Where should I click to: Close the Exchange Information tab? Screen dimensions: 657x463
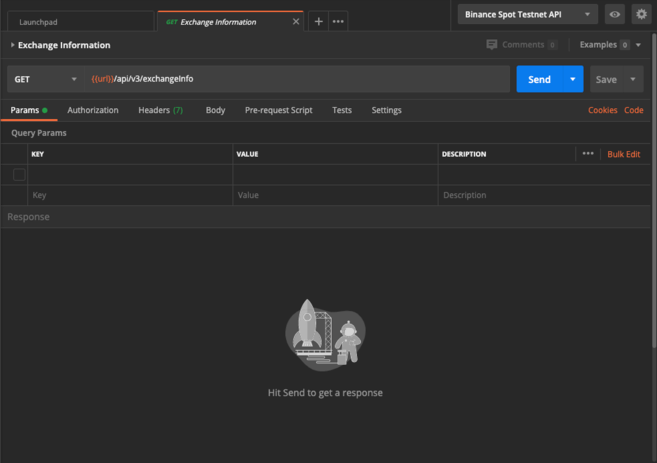coord(295,21)
